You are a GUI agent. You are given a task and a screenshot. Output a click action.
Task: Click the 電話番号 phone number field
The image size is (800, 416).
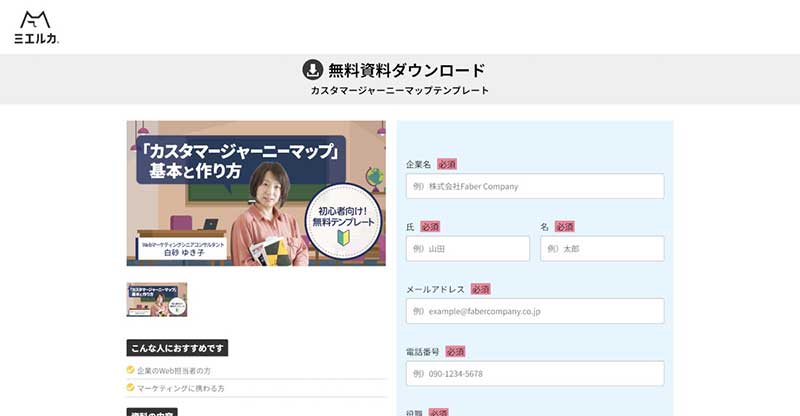(x=535, y=374)
